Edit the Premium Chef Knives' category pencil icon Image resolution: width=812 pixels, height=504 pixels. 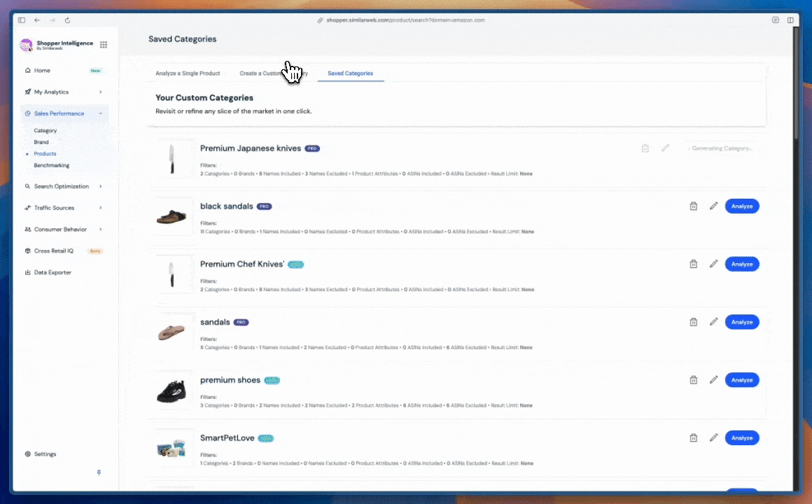713,264
